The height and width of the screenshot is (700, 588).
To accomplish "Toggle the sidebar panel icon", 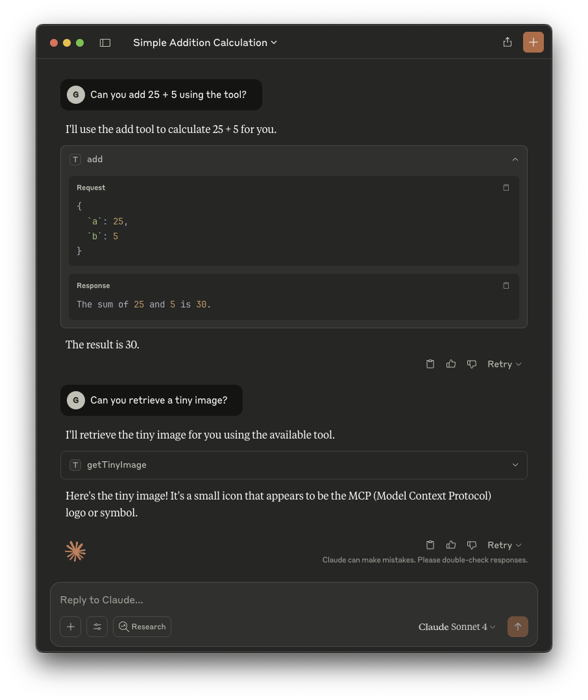I will (105, 43).
